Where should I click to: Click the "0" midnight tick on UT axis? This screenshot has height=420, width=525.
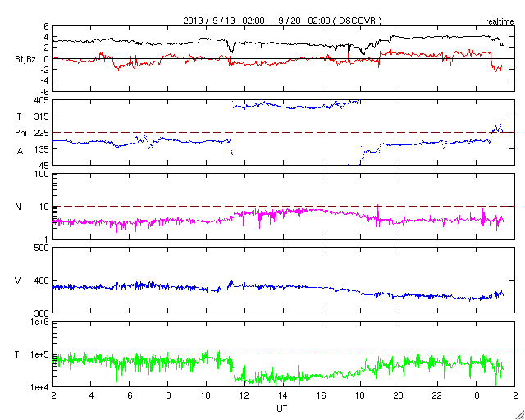[x=477, y=395]
